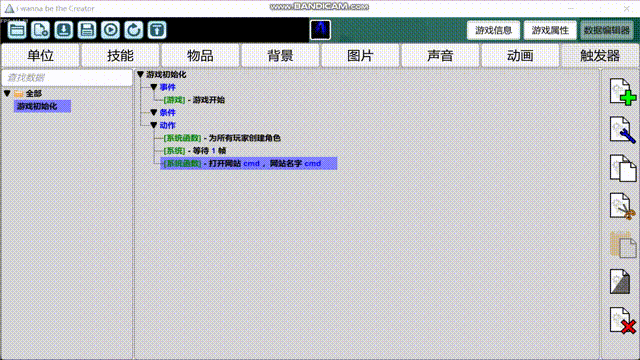Cut trigger with scissors document icon
The image size is (640, 360).
[x=622, y=206]
